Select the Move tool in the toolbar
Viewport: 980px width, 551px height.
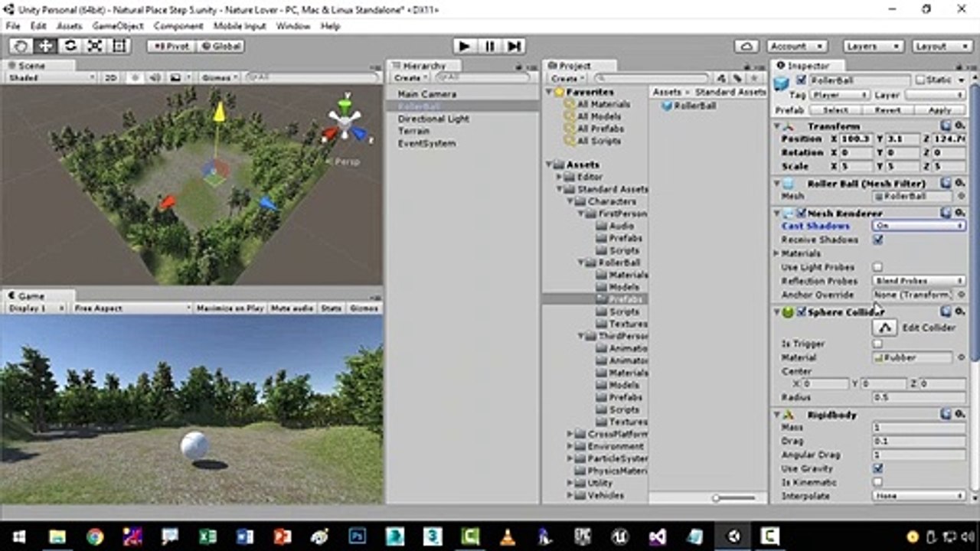45,46
